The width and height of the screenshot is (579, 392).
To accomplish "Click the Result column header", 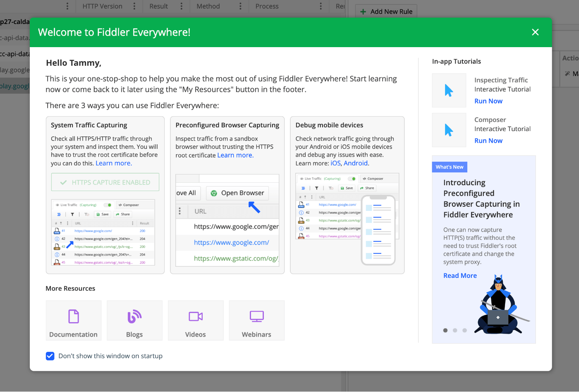I will 159,6.
